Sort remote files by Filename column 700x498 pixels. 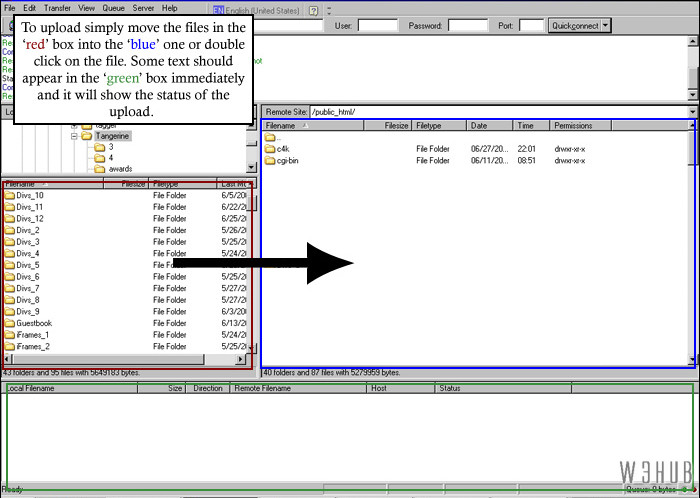tap(312, 126)
